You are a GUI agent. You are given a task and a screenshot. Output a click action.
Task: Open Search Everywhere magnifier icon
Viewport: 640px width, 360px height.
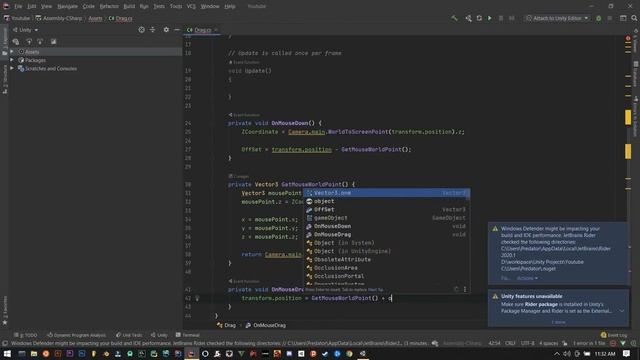click(634, 18)
